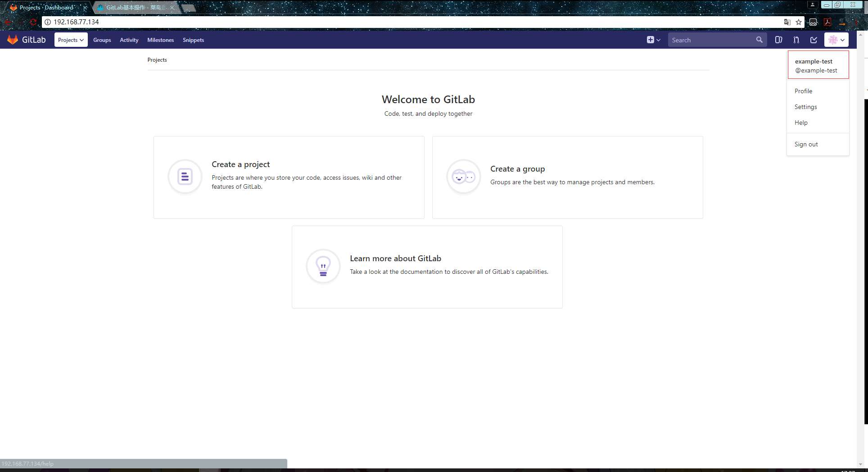Click the Chrome user profile icon

[x=812, y=5]
